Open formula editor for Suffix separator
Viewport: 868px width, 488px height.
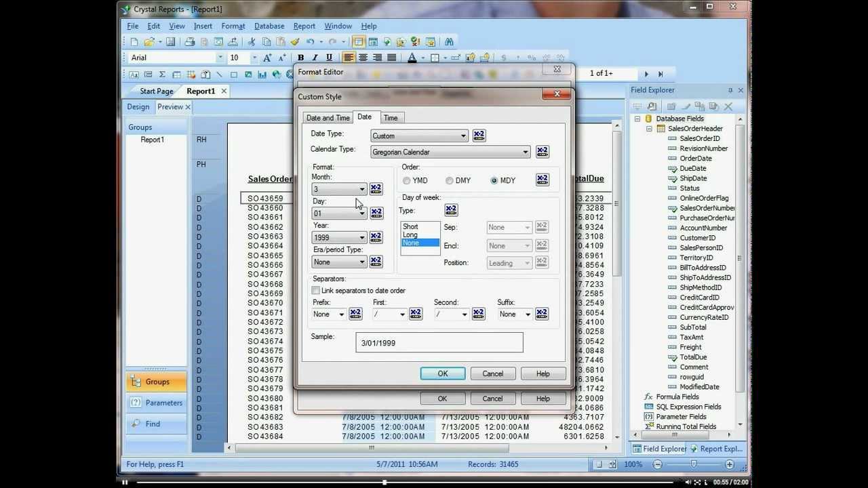(541, 314)
